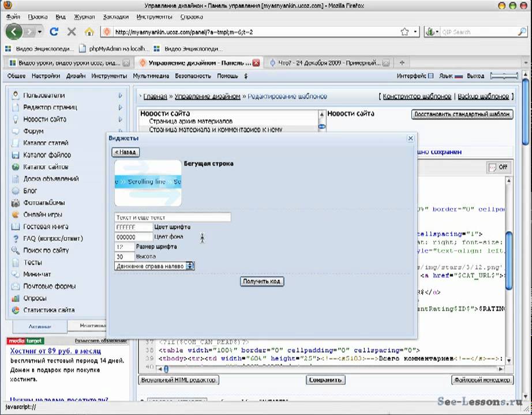Viewport: 532px width, 415px height.
Task: Click the Scrolling line preview thumbnail
Action: pyautogui.click(x=148, y=183)
